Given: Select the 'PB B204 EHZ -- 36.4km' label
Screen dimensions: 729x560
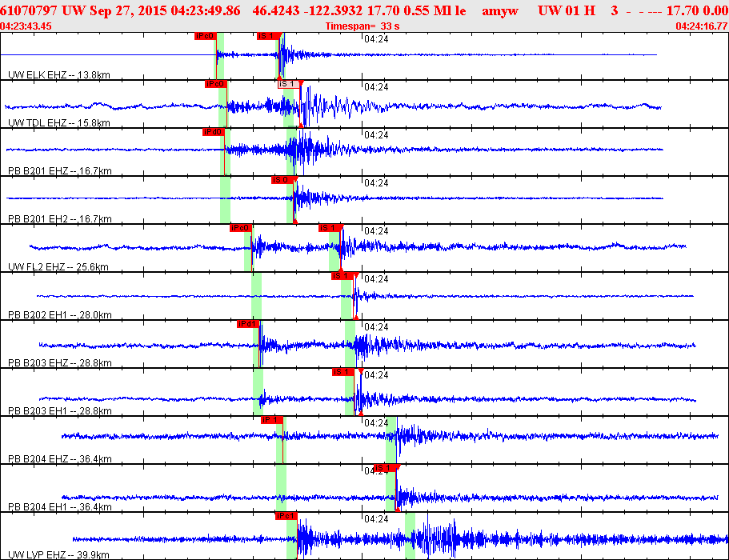Looking at the screenshot, I should pyautogui.click(x=60, y=458).
